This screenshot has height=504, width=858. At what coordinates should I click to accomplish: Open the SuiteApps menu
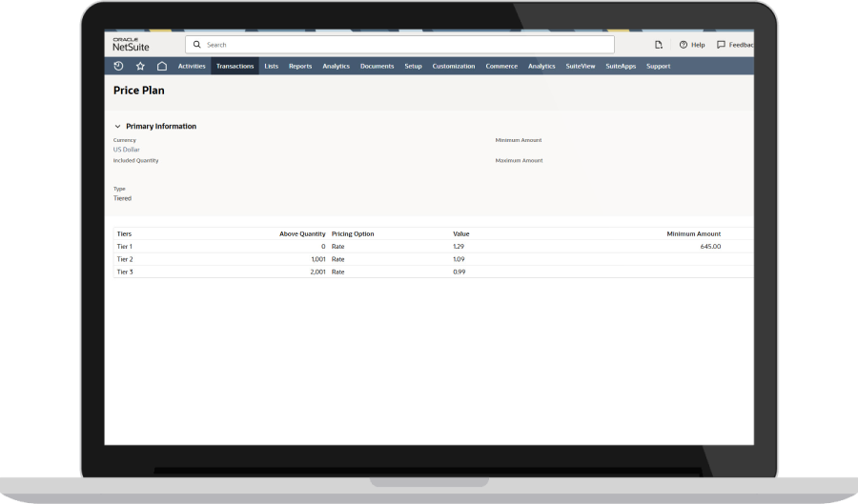point(621,67)
